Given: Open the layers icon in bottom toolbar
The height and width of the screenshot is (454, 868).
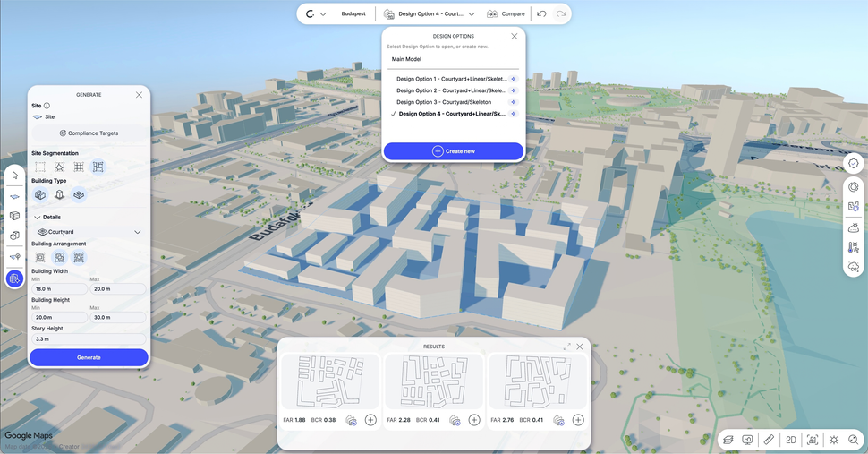Looking at the screenshot, I should pyautogui.click(x=728, y=440).
